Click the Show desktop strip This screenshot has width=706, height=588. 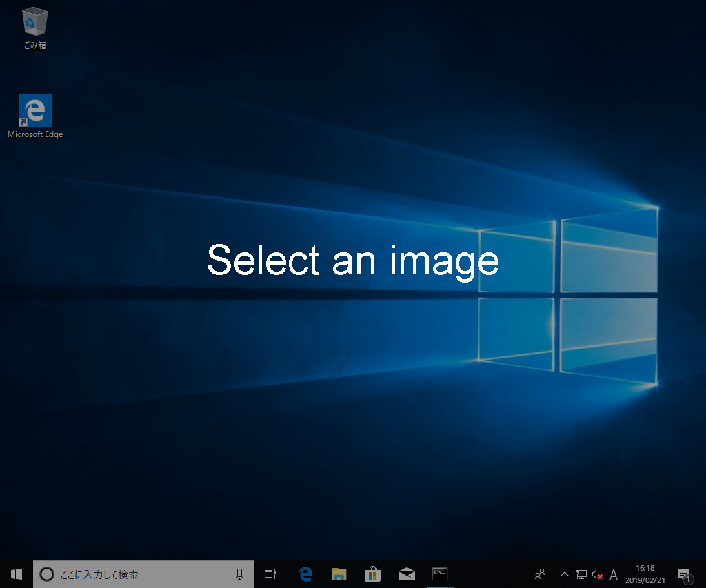pyautogui.click(x=704, y=574)
